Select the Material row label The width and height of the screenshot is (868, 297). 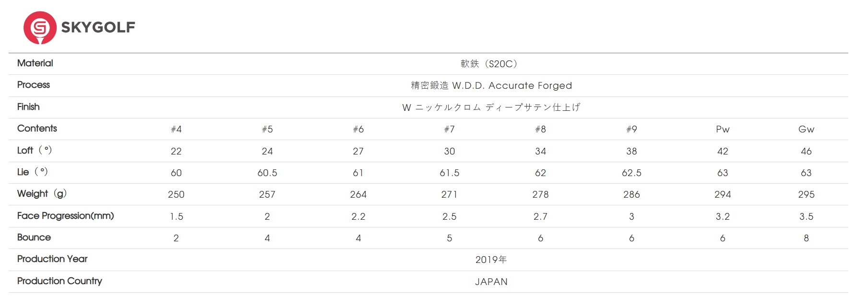pyautogui.click(x=35, y=63)
